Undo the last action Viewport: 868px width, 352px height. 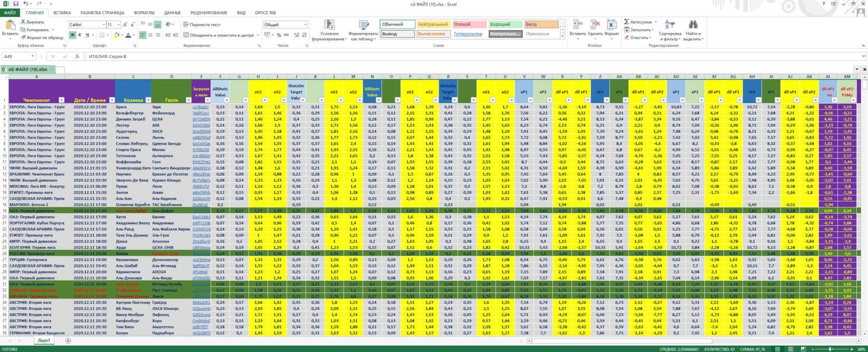[x=26, y=4]
